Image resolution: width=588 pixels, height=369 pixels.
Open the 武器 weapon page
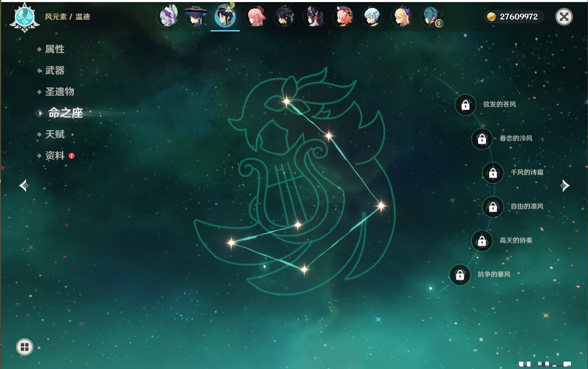coord(55,71)
